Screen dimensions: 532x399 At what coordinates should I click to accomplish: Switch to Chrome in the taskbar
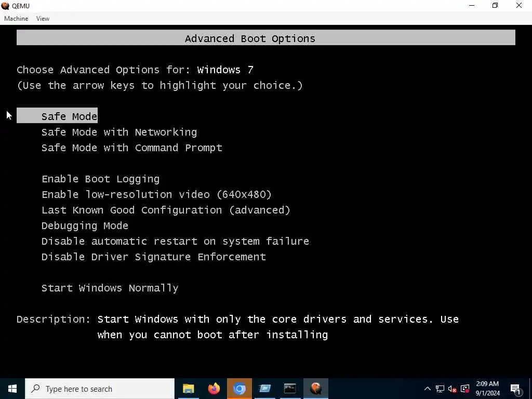(239, 389)
